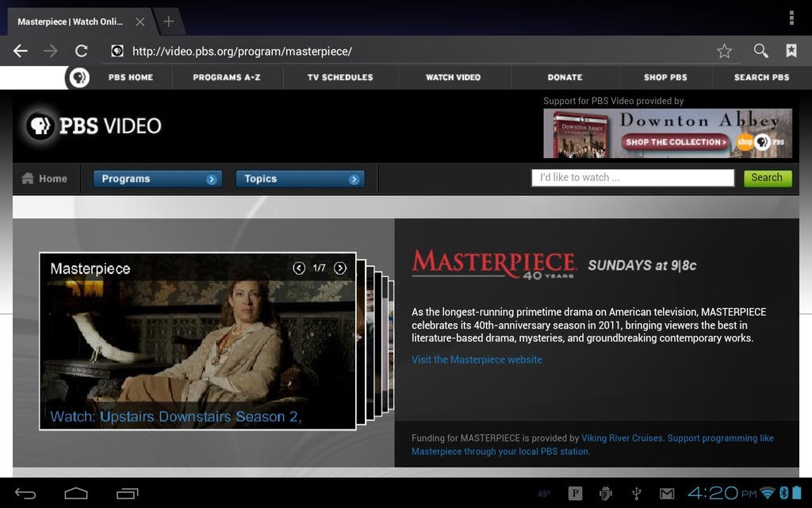Open the Upstairs Downstairs featured video thumbnail

point(197,341)
